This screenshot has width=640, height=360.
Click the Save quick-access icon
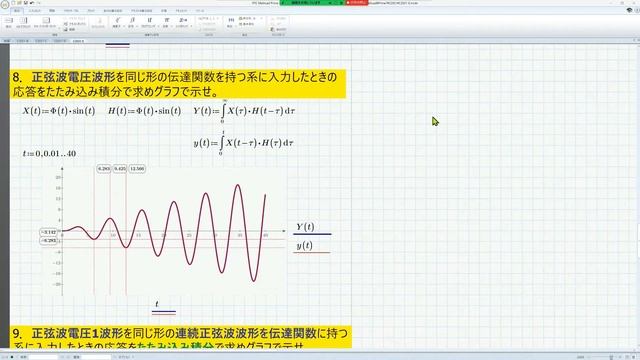(x=25, y=3)
